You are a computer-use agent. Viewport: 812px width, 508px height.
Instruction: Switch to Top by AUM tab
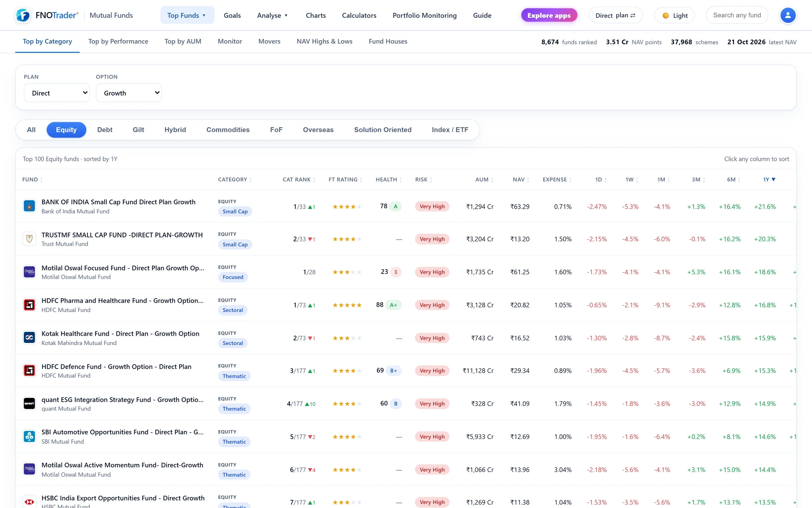coord(183,41)
